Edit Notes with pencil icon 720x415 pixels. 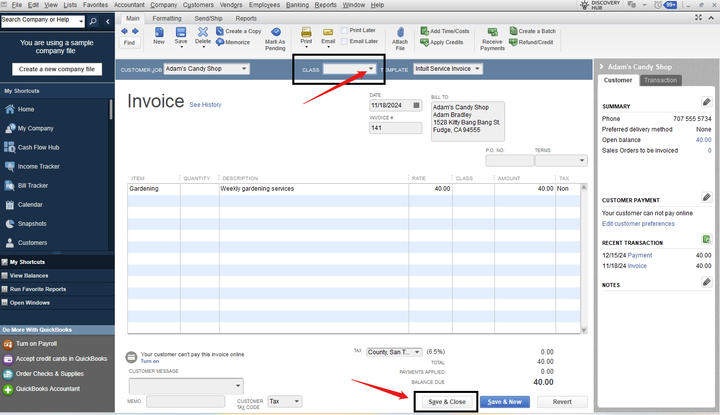coord(707,281)
